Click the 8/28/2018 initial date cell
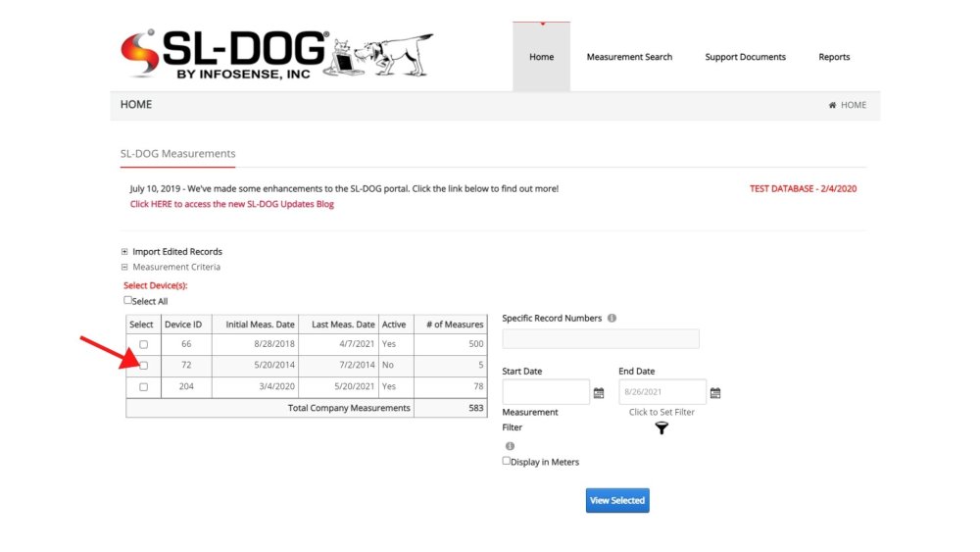This screenshot has height=552, width=980. 255,344
